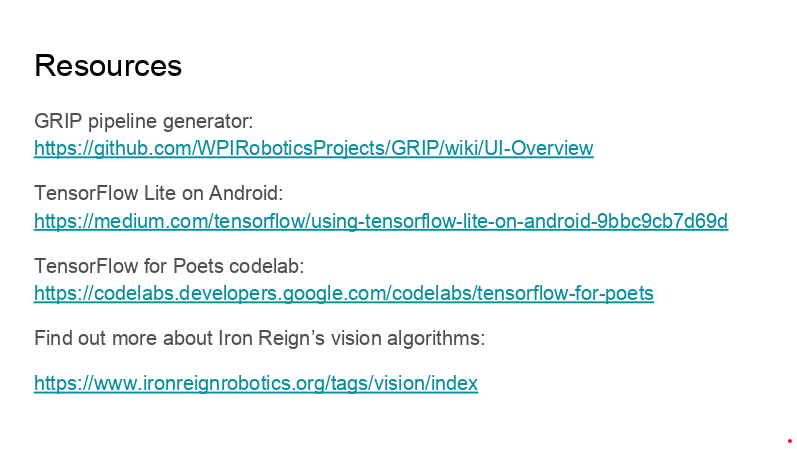Click '9bbc9cb7d69d' in the Medium link
797x449 pixels.
662,221
